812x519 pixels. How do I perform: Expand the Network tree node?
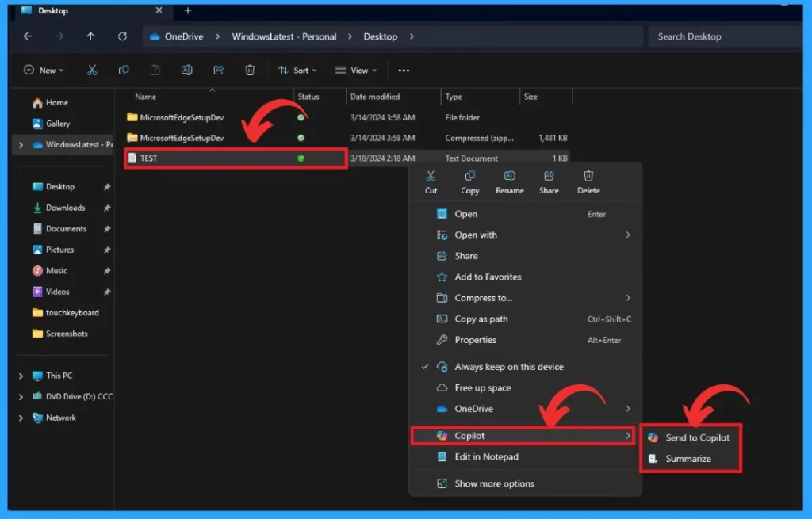21,418
